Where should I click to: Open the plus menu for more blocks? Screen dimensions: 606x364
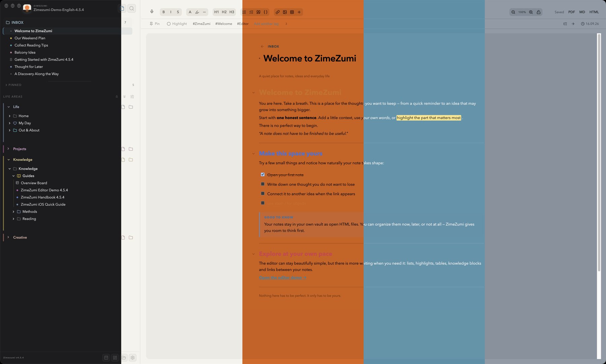pos(299,12)
